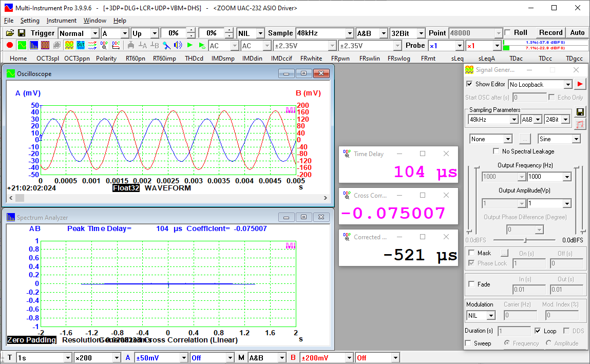Enable No Spectral Leakage
590x364 pixels.
(496, 151)
